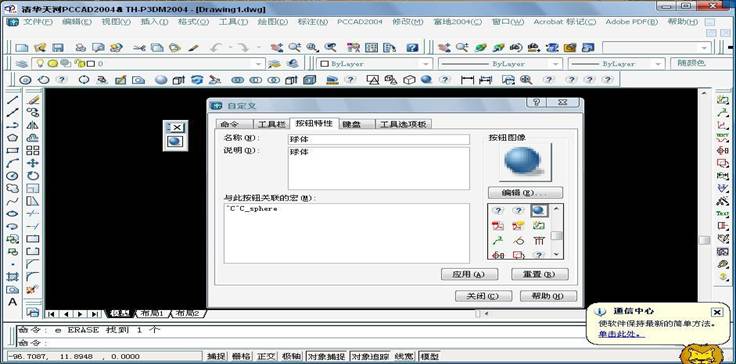Select the Move tool

32,163
